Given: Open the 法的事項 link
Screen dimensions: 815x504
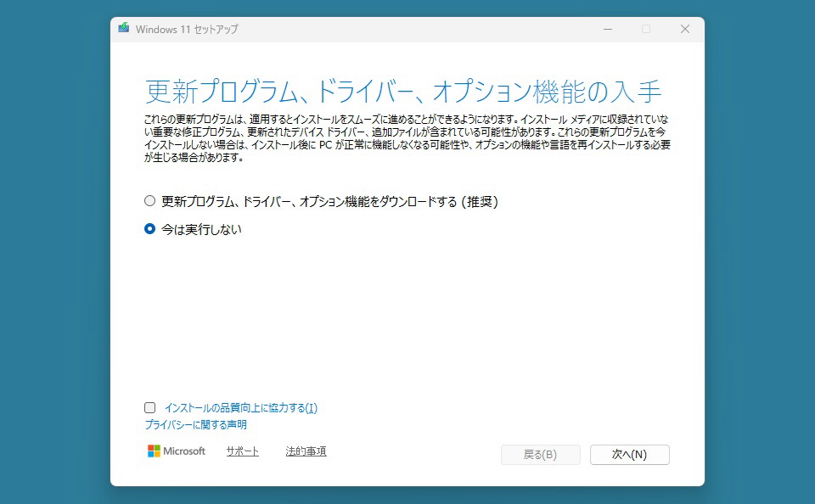Looking at the screenshot, I should tap(306, 451).
